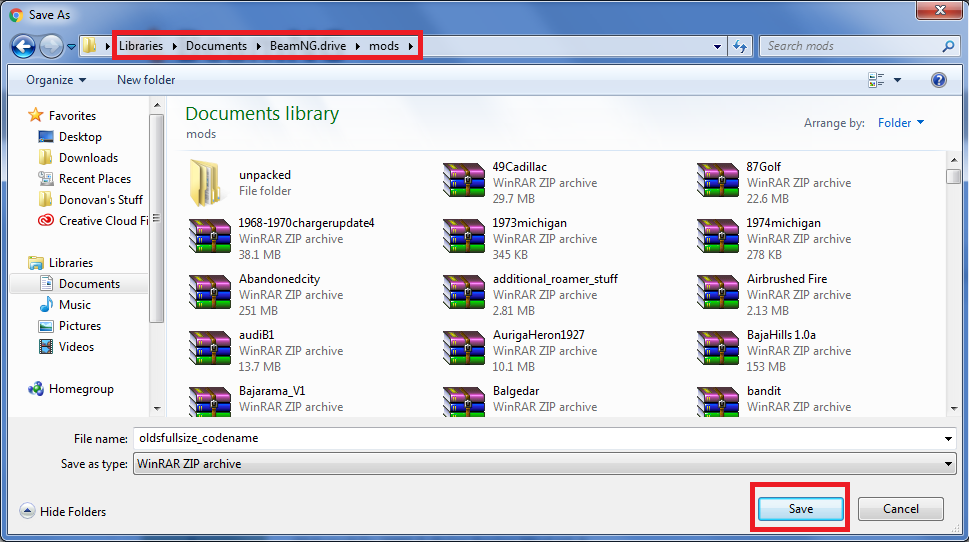969x542 pixels.
Task: Select 1968-1970chargerupdate4 archive icon
Action: click(210, 236)
